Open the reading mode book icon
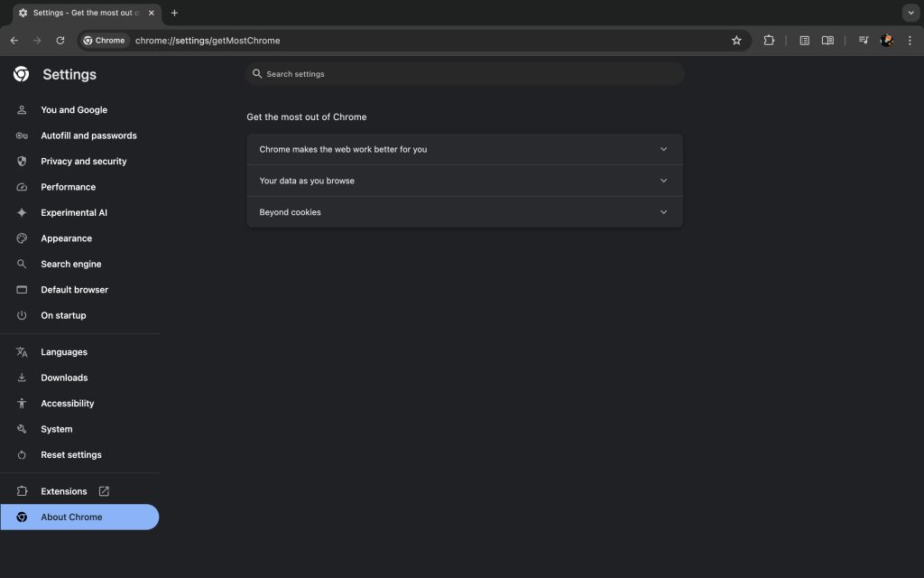Screen dimensions: 924x578 coord(827,41)
